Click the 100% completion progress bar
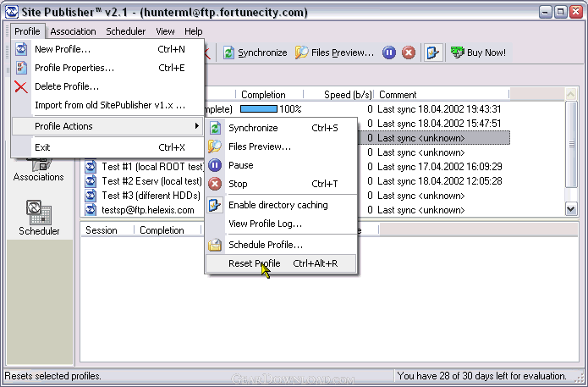This screenshot has width=588, height=387. click(x=259, y=109)
